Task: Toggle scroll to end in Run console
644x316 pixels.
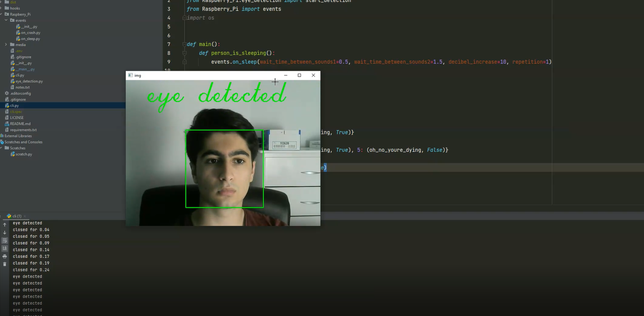Action: 5,248
